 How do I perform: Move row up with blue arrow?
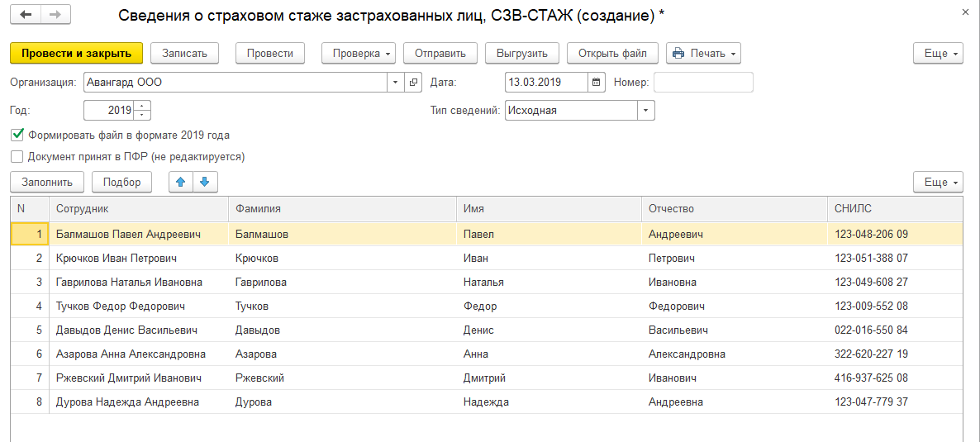pyautogui.click(x=181, y=183)
